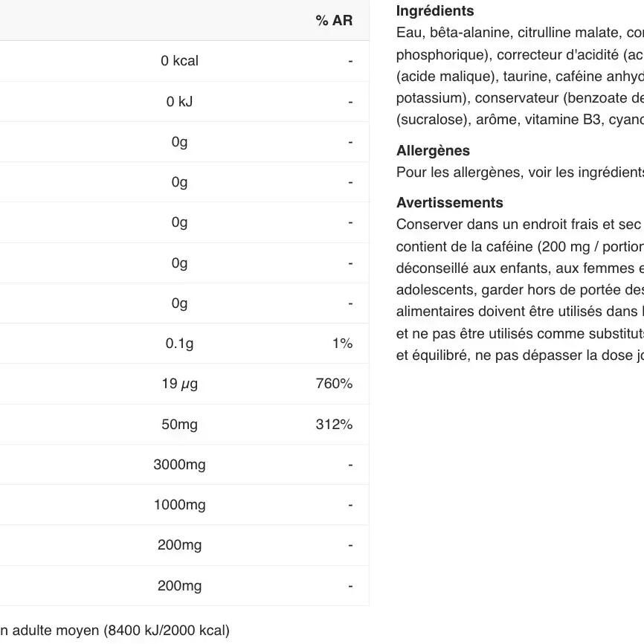The image size is (644, 644).
Task: Select the '0 kcal' energy value
Action: click(179, 61)
